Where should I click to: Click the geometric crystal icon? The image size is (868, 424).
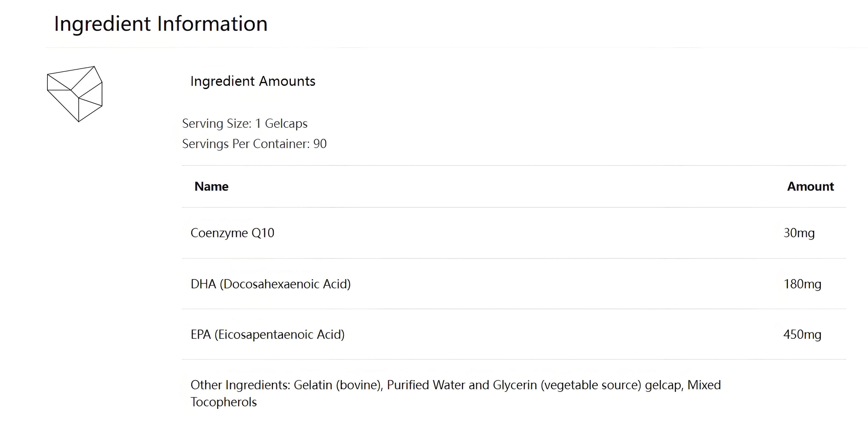pyautogui.click(x=75, y=93)
